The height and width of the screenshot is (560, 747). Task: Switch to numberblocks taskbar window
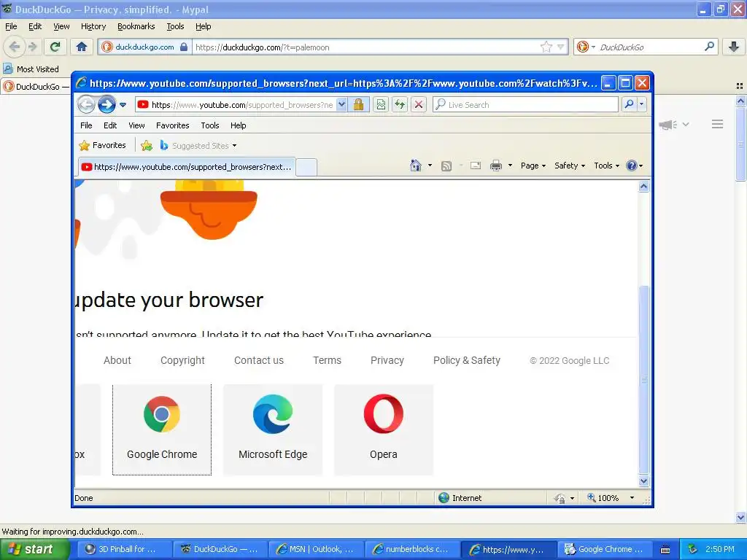pyautogui.click(x=412, y=550)
